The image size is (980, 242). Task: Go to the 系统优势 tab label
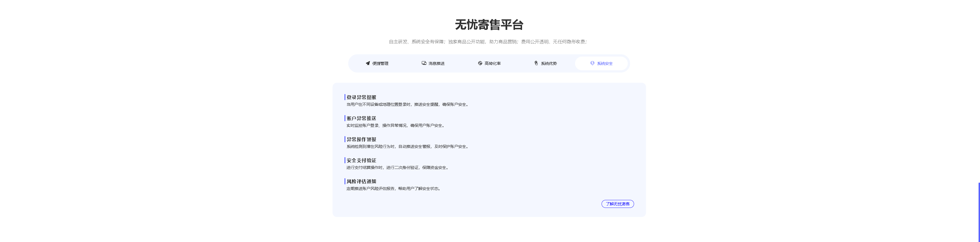tap(549, 64)
